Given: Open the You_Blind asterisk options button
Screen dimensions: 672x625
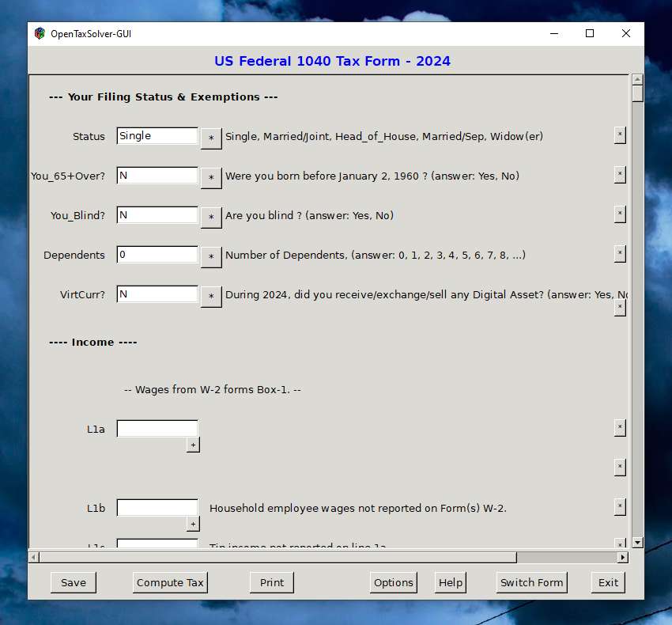Looking at the screenshot, I should [210, 216].
